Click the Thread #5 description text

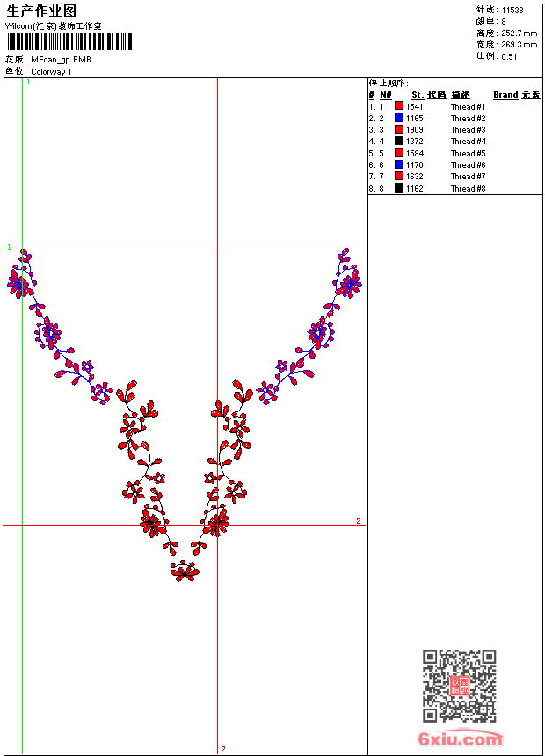468,154
